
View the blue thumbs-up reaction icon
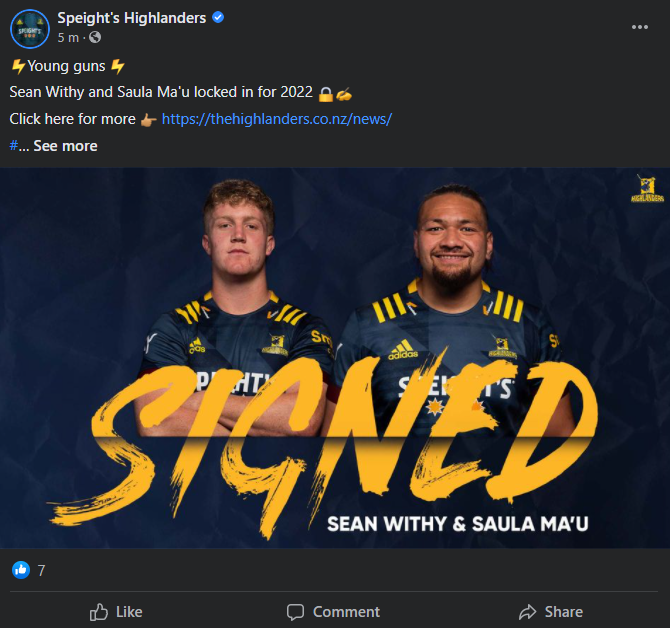coord(21,570)
